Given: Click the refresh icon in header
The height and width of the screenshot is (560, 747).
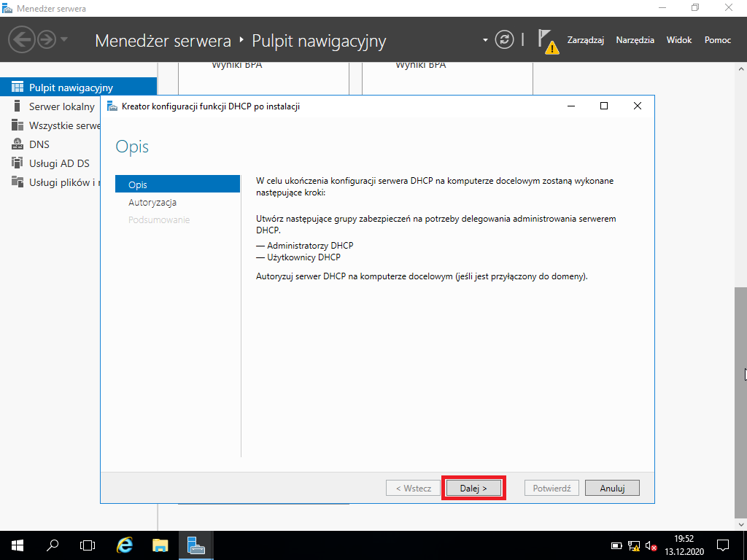Looking at the screenshot, I should [504, 39].
